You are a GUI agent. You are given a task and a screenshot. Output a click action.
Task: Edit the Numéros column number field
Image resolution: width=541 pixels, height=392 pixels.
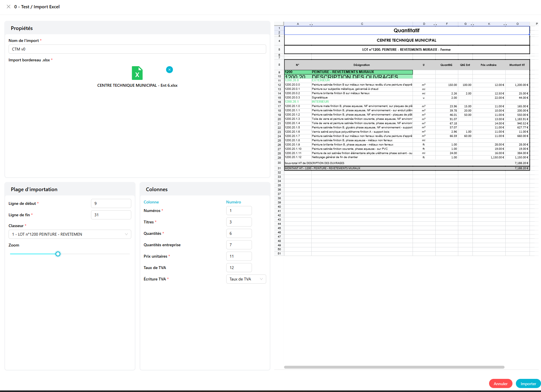[x=239, y=211]
